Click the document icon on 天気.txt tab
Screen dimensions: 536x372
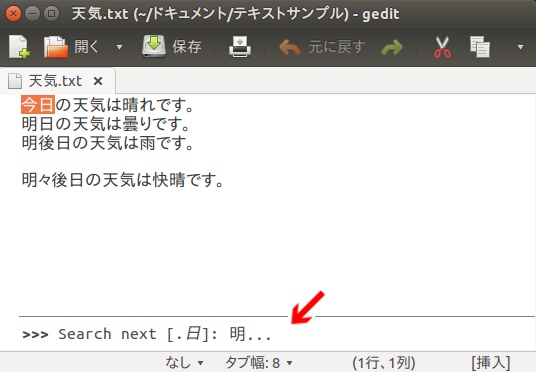[x=15, y=81]
